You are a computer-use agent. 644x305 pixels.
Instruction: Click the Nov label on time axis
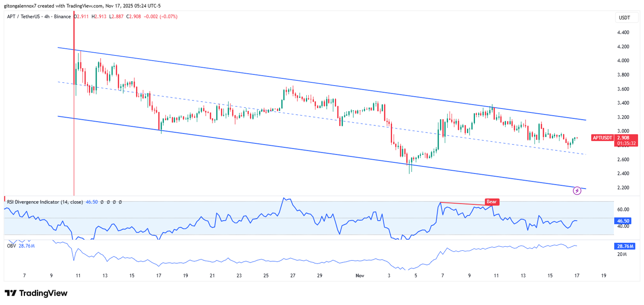(x=360, y=276)
